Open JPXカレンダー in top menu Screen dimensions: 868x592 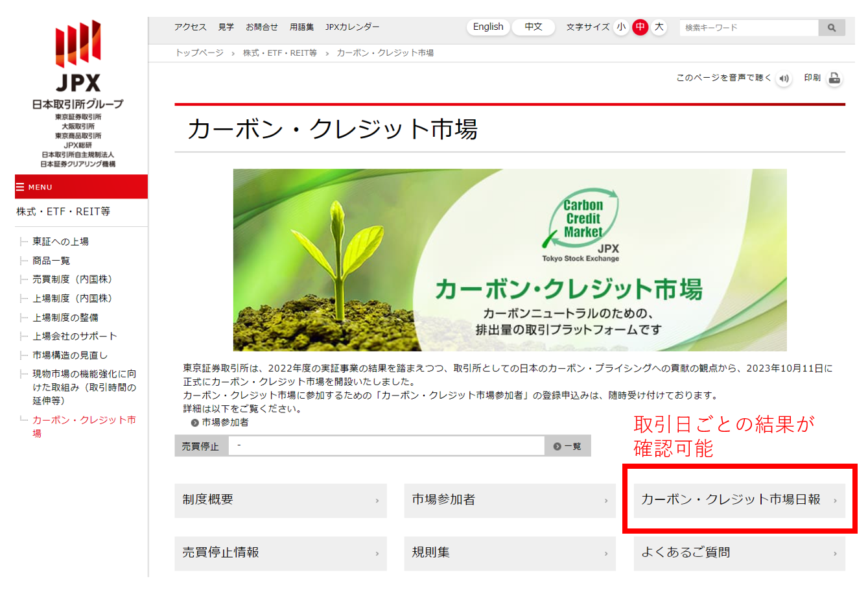tap(352, 27)
